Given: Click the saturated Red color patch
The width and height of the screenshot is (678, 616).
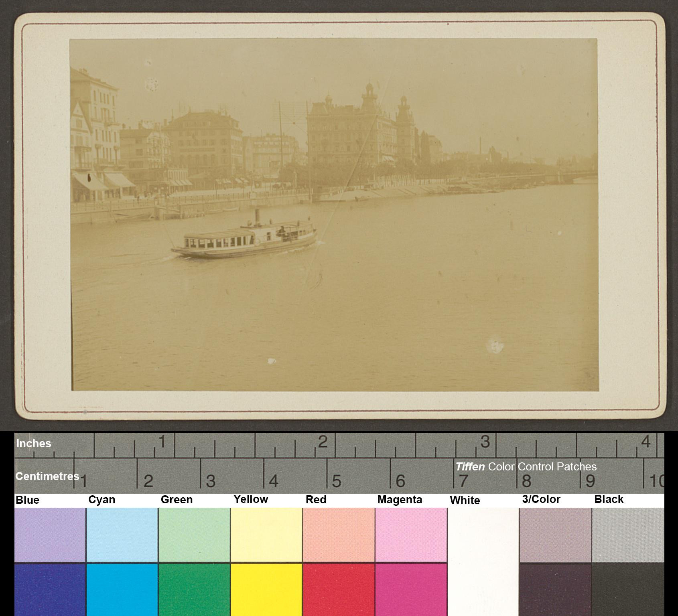Looking at the screenshot, I should coord(339,590).
